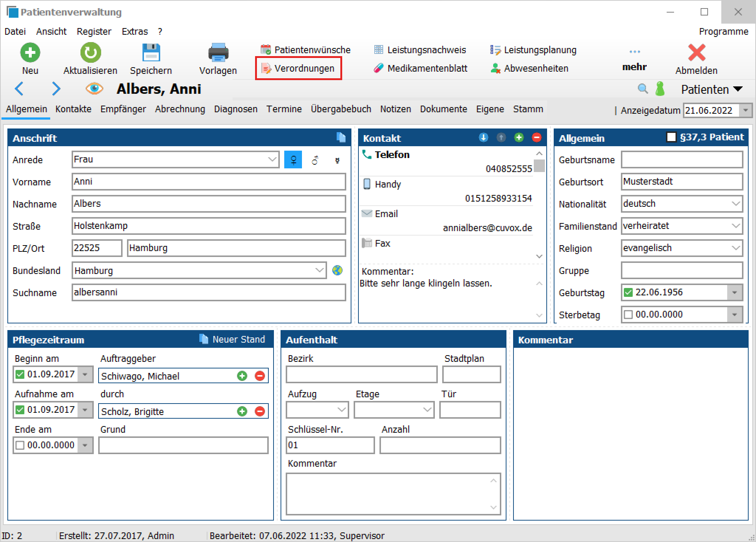Click the Straße input field
756x542 pixels.
click(x=209, y=226)
